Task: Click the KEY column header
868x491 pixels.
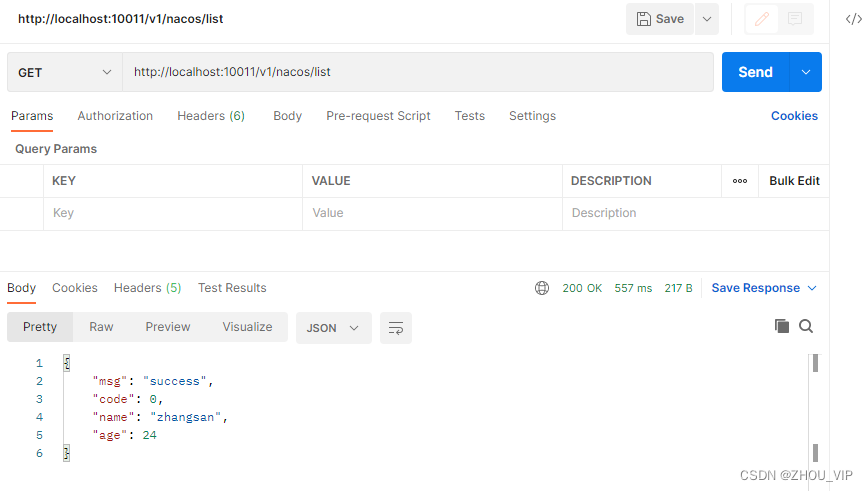Action: pos(64,181)
